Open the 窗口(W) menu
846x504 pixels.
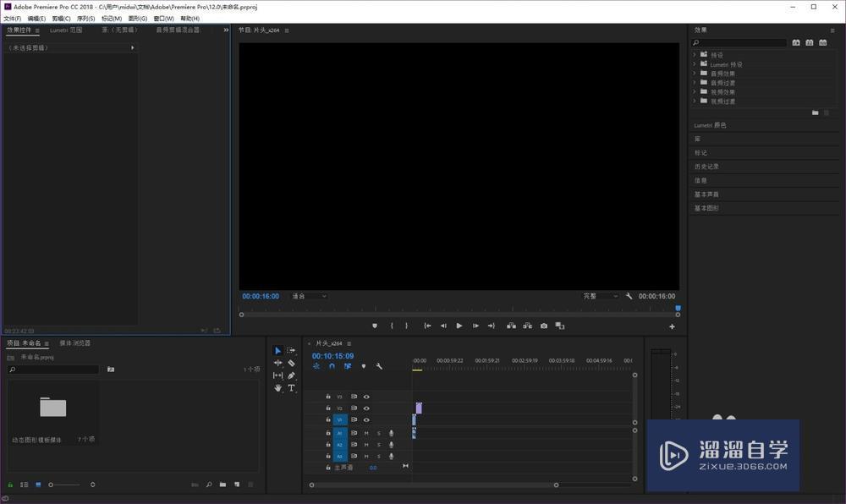163,19
